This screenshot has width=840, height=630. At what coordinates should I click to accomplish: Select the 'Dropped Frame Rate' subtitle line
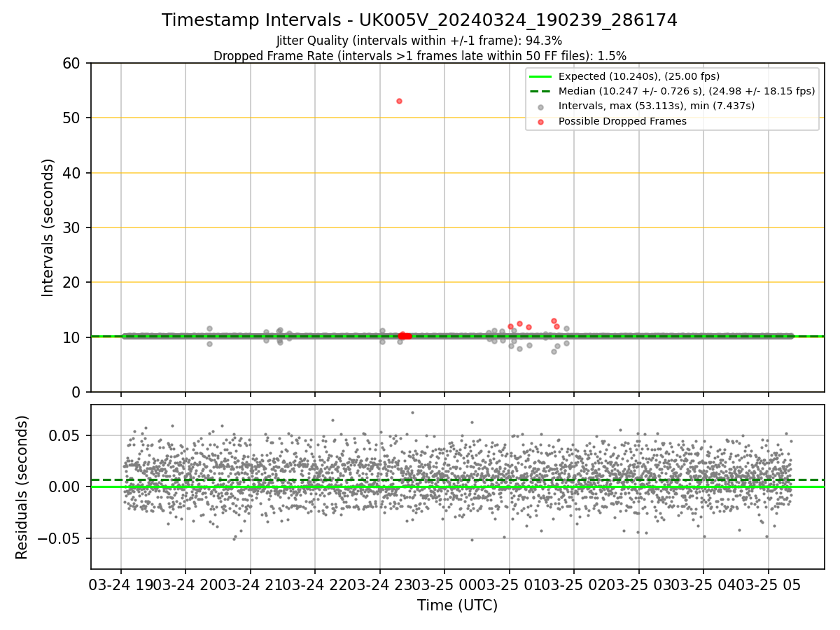(419, 55)
